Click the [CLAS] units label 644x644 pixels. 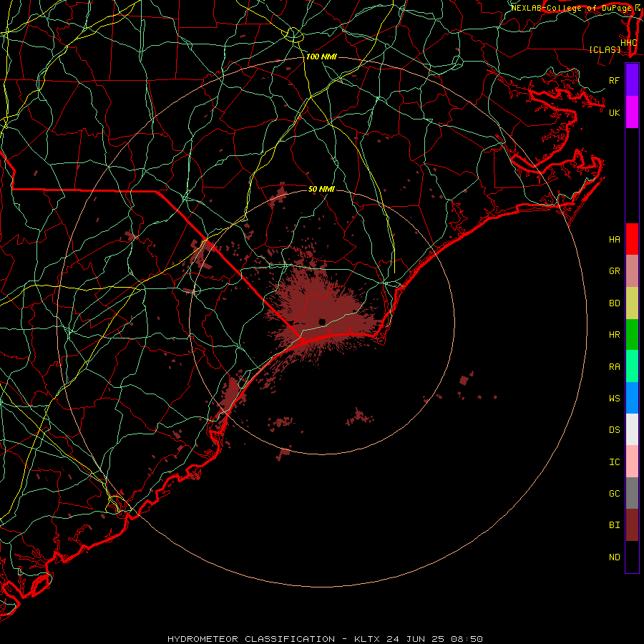(x=605, y=49)
